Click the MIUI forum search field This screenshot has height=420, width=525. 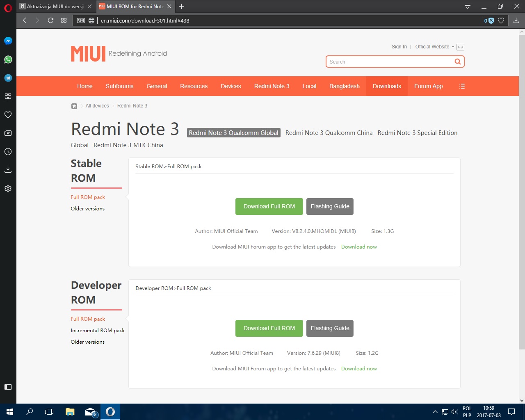coord(390,62)
